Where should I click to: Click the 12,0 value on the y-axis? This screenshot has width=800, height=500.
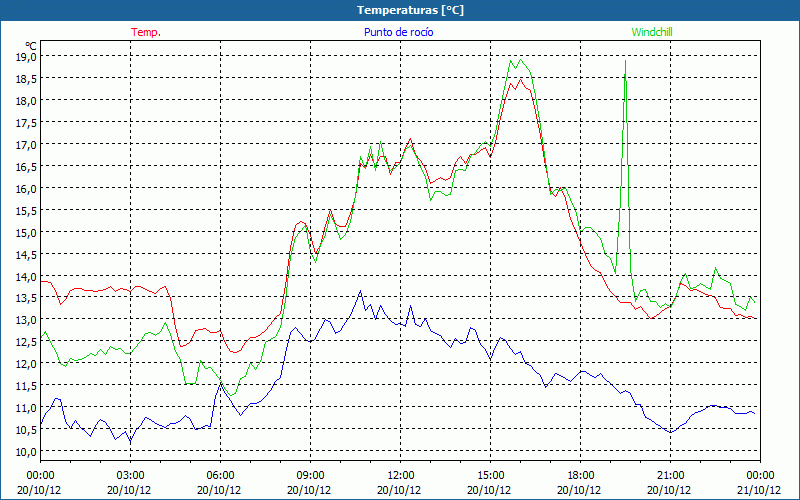pyautogui.click(x=26, y=364)
